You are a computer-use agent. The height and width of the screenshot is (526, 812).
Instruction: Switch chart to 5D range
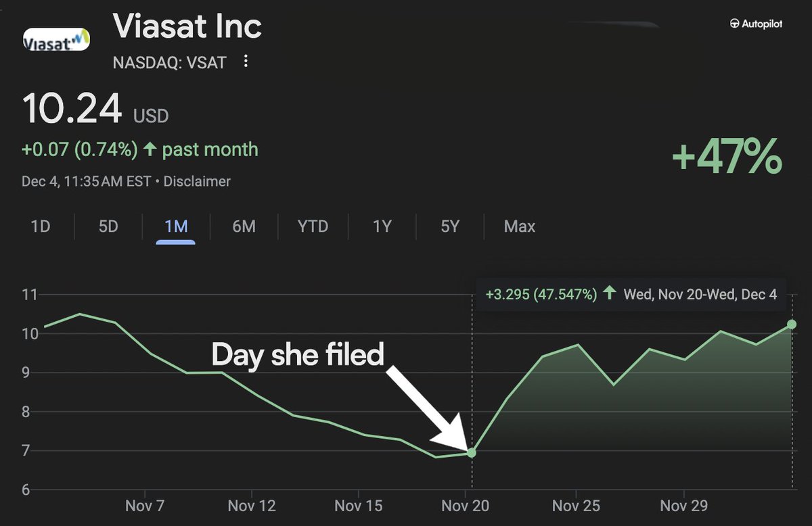tap(108, 226)
